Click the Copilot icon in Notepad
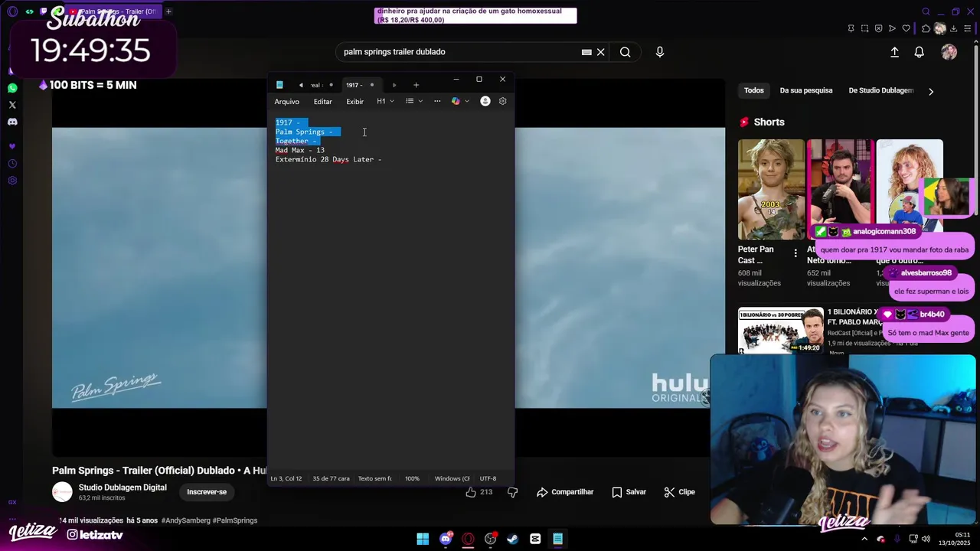 pyautogui.click(x=456, y=101)
